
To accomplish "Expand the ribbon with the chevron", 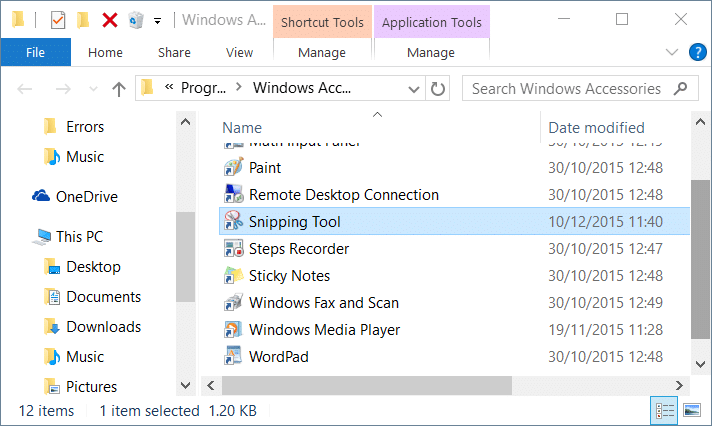I will click(672, 52).
